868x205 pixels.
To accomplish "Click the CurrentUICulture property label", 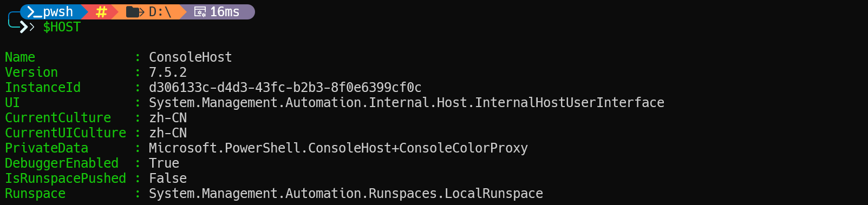I will pyautogui.click(x=66, y=133).
